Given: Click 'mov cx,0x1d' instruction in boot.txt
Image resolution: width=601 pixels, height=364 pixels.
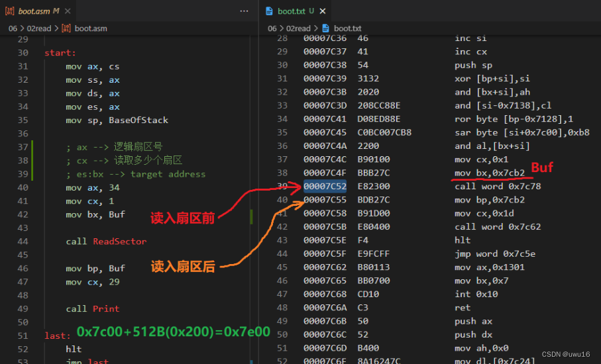Looking at the screenshot, I should tap(484, 213).
